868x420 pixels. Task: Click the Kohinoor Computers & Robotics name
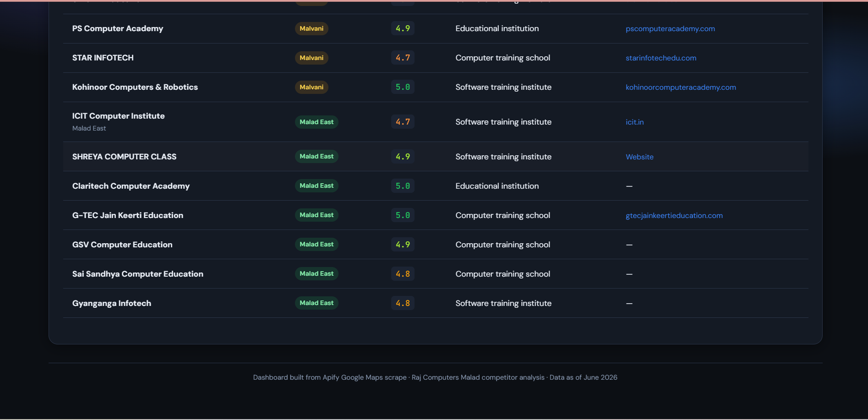(x=135, y=87)
